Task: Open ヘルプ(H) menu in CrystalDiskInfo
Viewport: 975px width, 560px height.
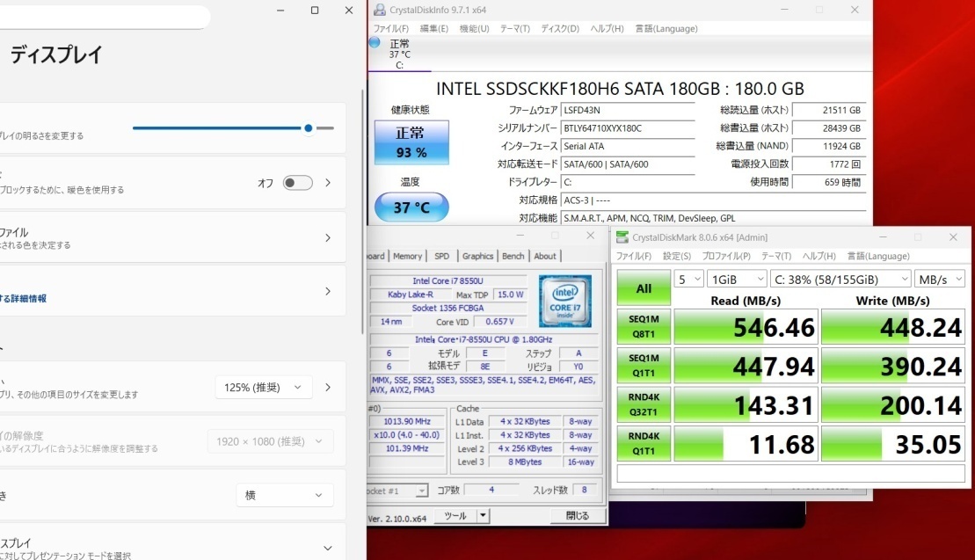Action: click(607, 29)
